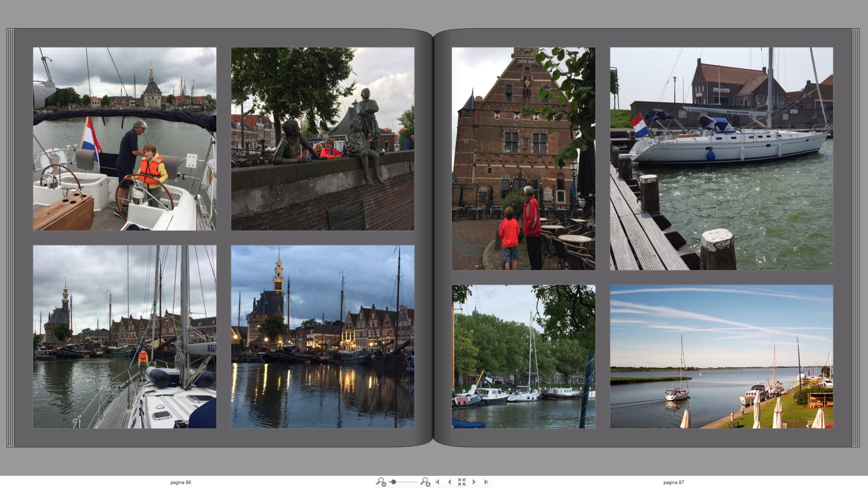Select the blue-sky lake with sailboat photo
This screenshot has height=488, width=868.
pyautogui.click(x=721, y=357)
